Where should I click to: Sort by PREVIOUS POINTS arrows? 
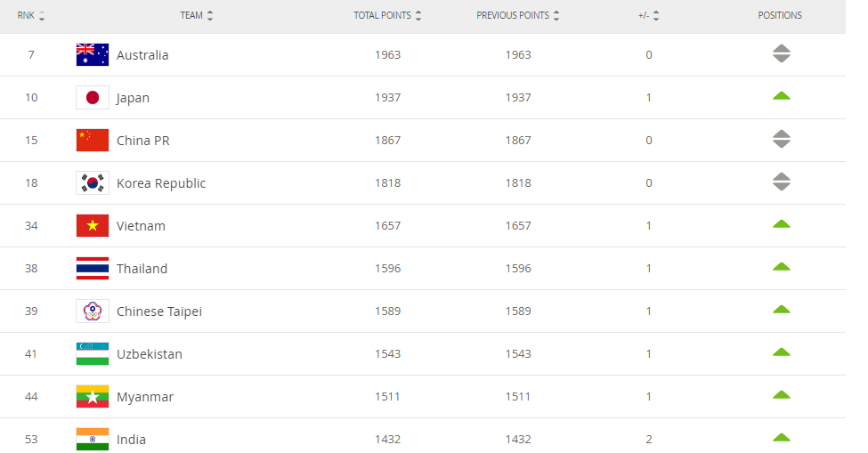pyautogui.click(x=556, y=15)
